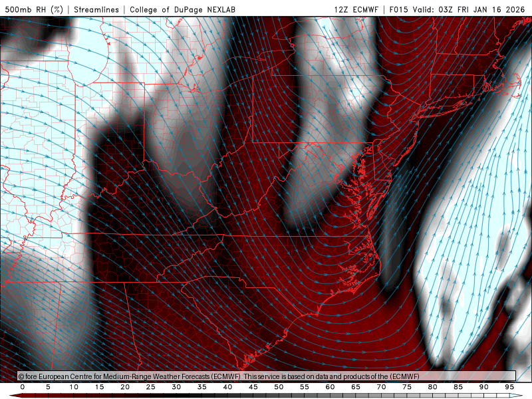The image size is (532, 399).
Task: Click the ECMWF copyright attribution banner
Action: [267, 376]
